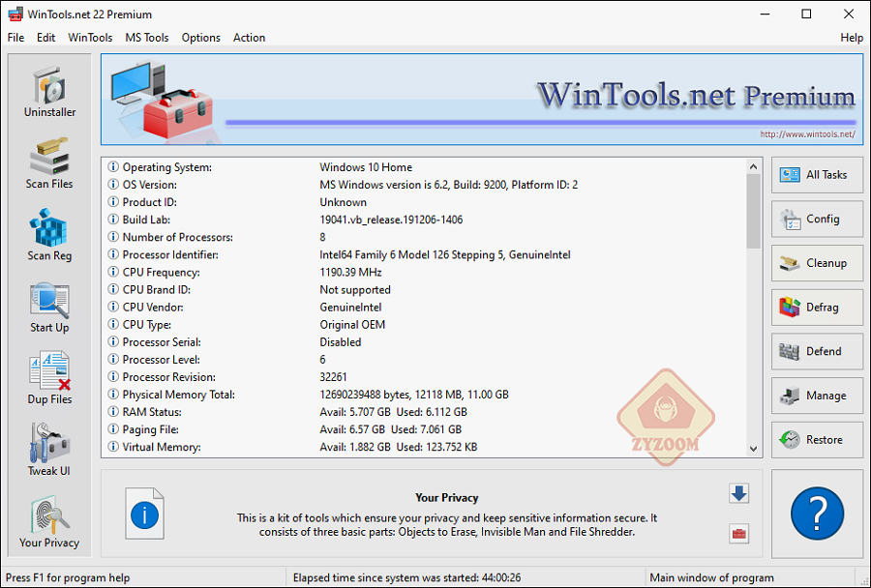This screenshot has width=871, height=588.
Task: Select the Physical Memory Total row
Action: click(x=424, y=395)
